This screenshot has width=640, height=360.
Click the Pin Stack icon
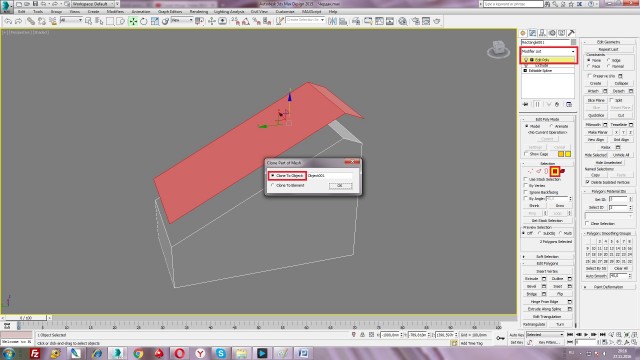(x=526, y=104)
